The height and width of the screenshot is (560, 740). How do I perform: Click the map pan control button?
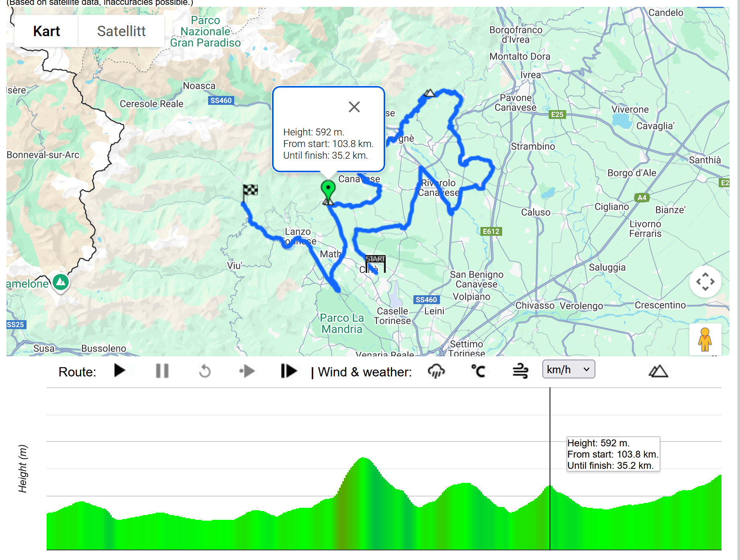pos(705,282)
